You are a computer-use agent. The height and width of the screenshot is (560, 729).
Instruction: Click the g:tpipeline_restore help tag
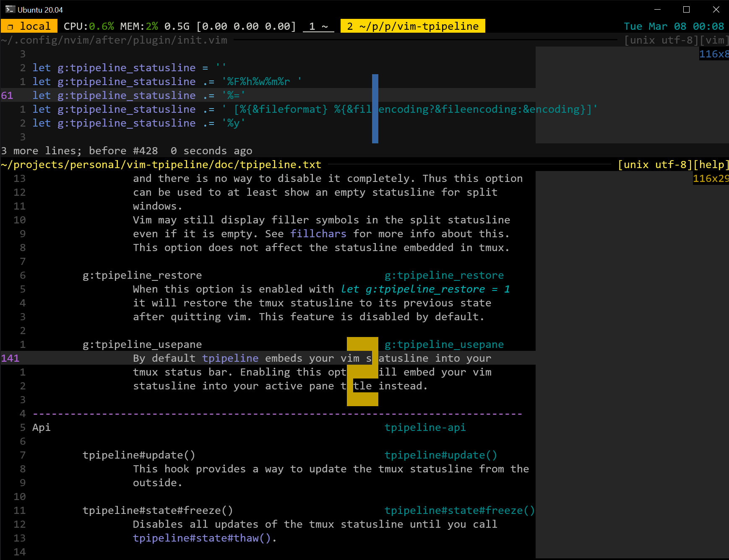pos(444,275)
